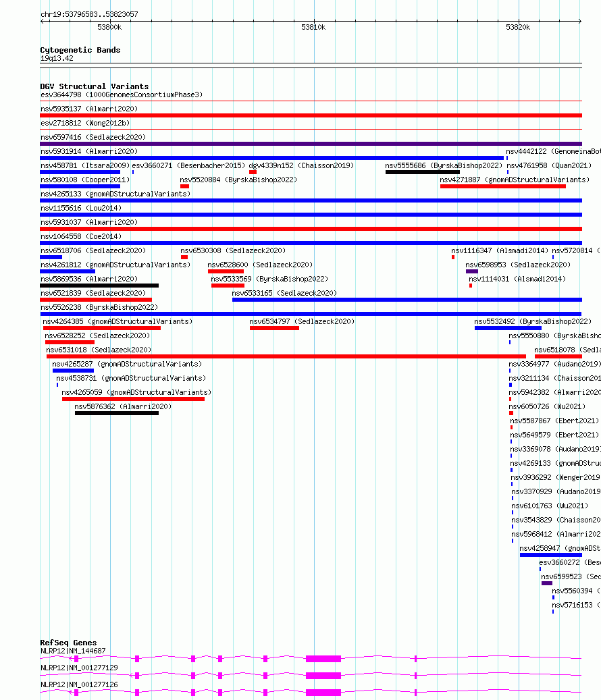Open nsv5520884 (ByrskaBishop2022) variant
The width and height of the screenshot is (601, 700).
pos(238,180)
